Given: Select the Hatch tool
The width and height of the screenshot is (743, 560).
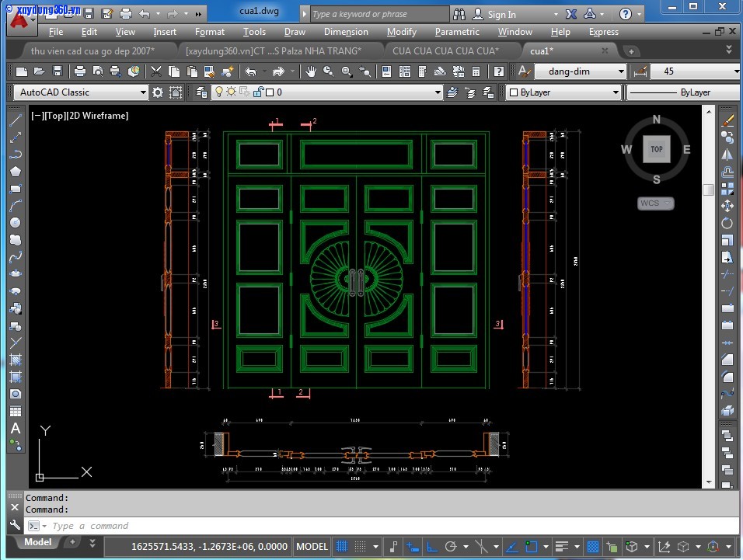Looking at the screenshot, I should [x=16, y=360].
